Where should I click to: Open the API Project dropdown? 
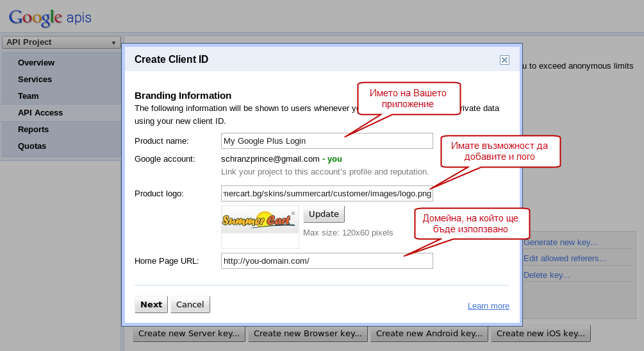click(x=61, y=42)
